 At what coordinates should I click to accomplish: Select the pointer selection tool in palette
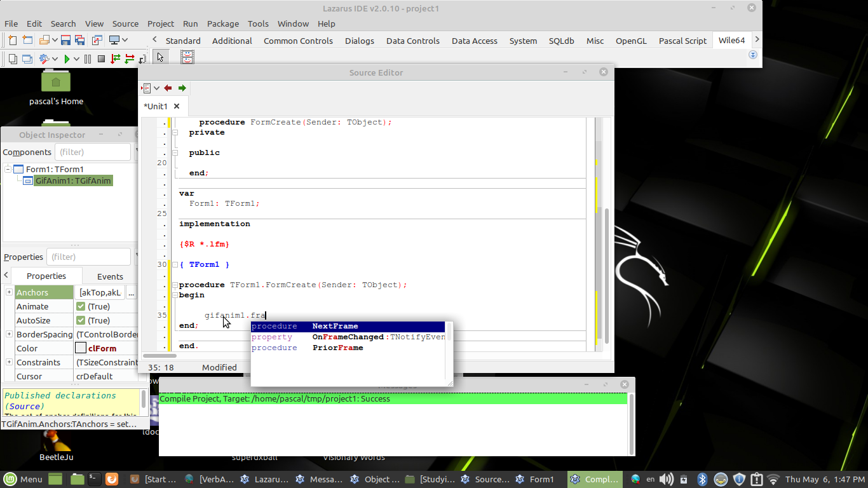click(x=160, y=57)
